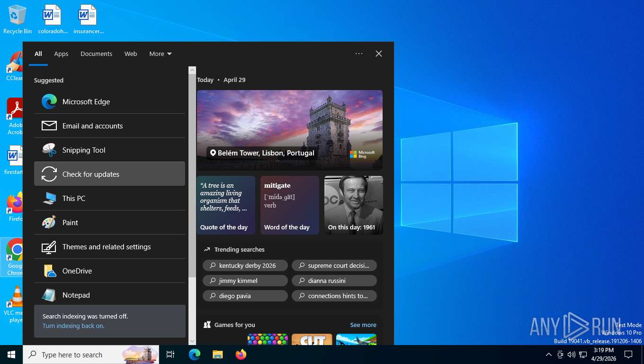Open Task View on taskbar
This screenshot has height=364, width=644.
[x=170, y=355]
